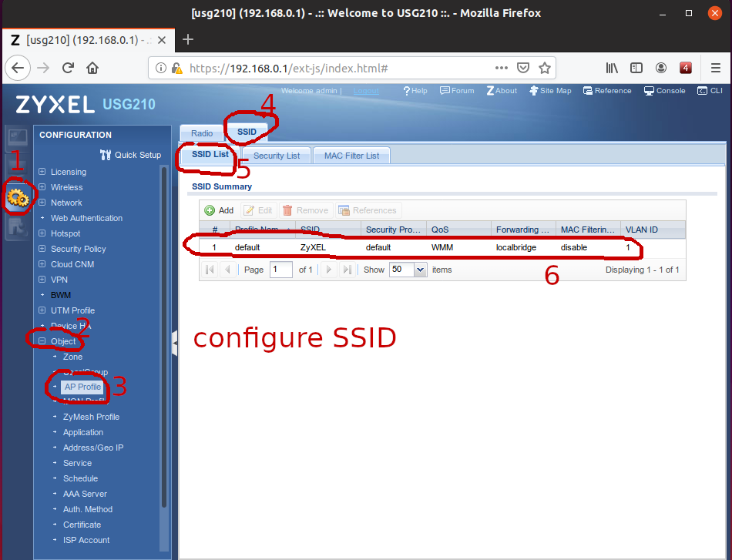This screenshot has height=560, width=732.
Task: Open the Maintenance icon in the sidebar
Action: [18, 227]
